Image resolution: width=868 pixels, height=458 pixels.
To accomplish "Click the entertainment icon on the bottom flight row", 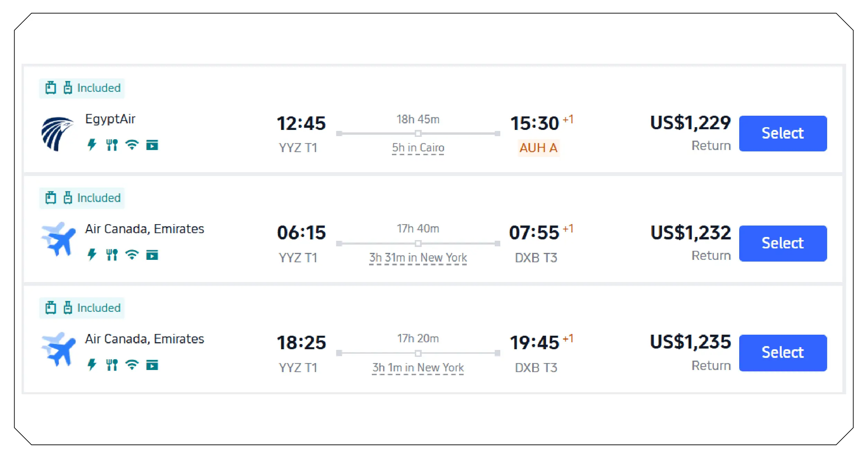I will [x=153, y=364].
